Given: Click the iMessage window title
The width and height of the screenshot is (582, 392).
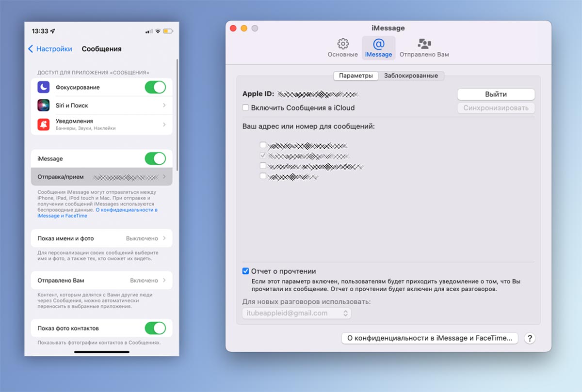Looking at the screenshot, I should [x=388, y=29].
